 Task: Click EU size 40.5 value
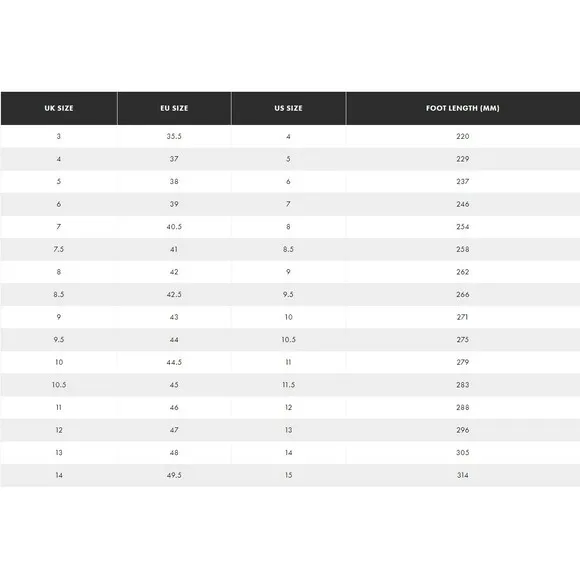174,227
